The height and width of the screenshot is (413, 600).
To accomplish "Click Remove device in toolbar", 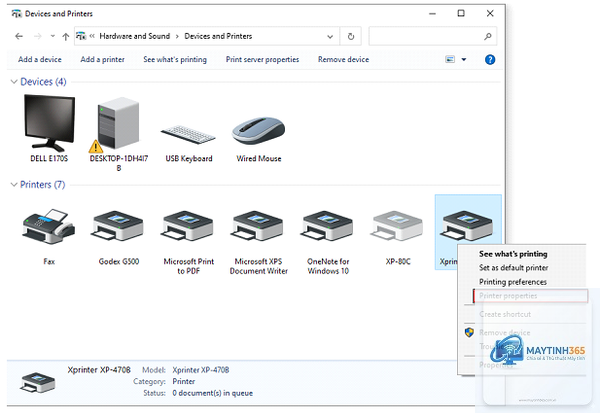I will click(343, 59).
